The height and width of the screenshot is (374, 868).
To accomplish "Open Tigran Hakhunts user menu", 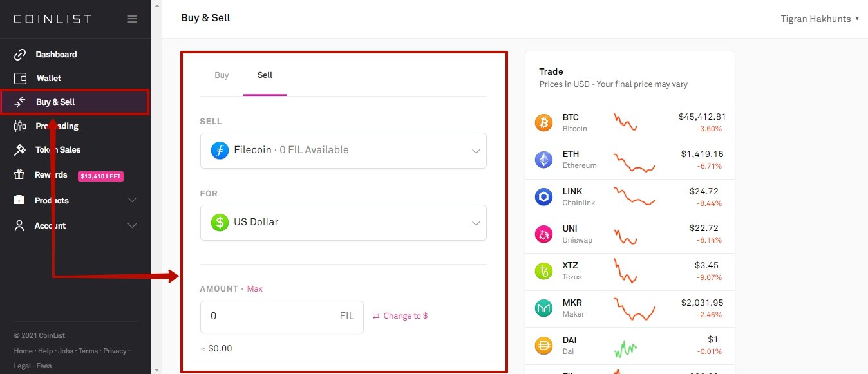I will click(820, 19).
